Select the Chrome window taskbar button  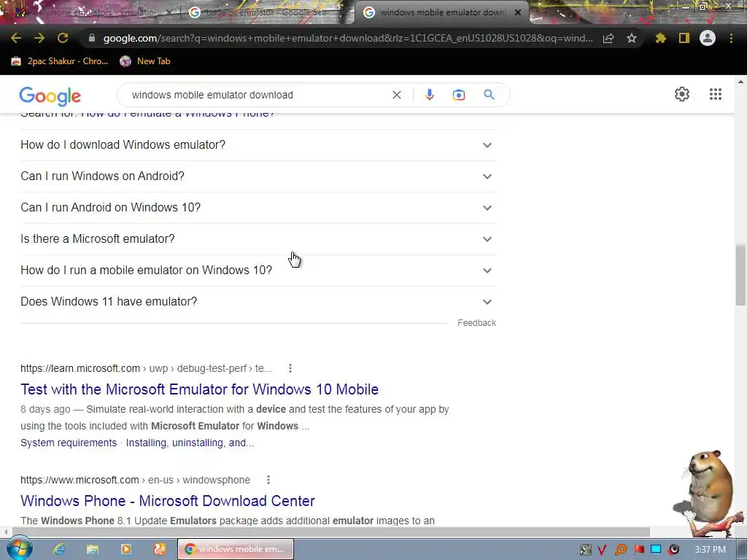[x=236, y=549]
